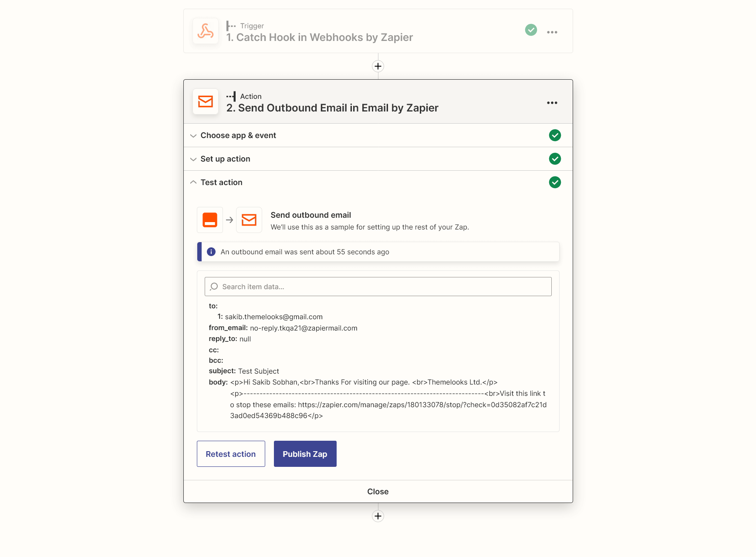Collapse the Test action section
This screenshot has width=756, height=557.
coord(221,182)
